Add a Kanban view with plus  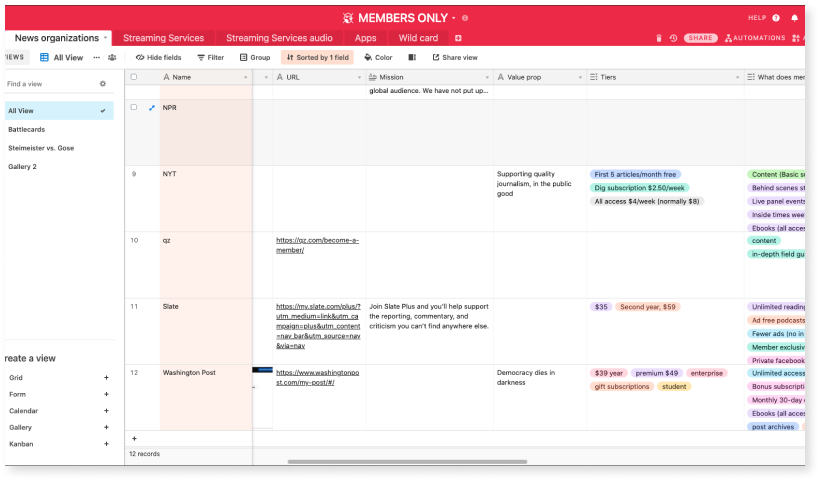(x=106, y=444)
